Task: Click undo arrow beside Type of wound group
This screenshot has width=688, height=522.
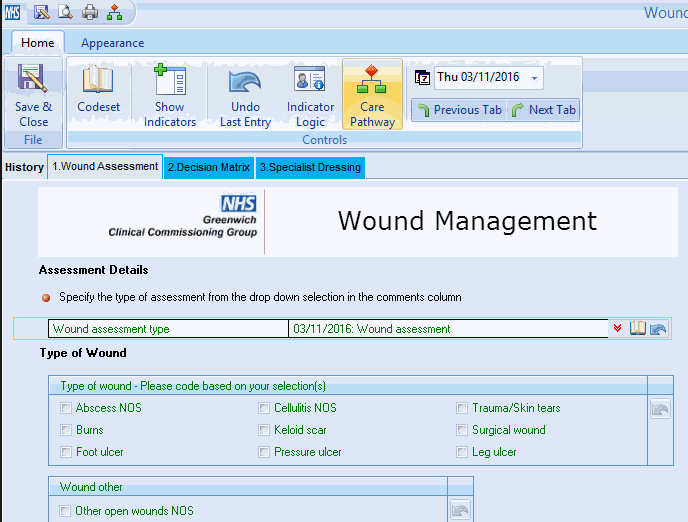Action: pos(659,408)
